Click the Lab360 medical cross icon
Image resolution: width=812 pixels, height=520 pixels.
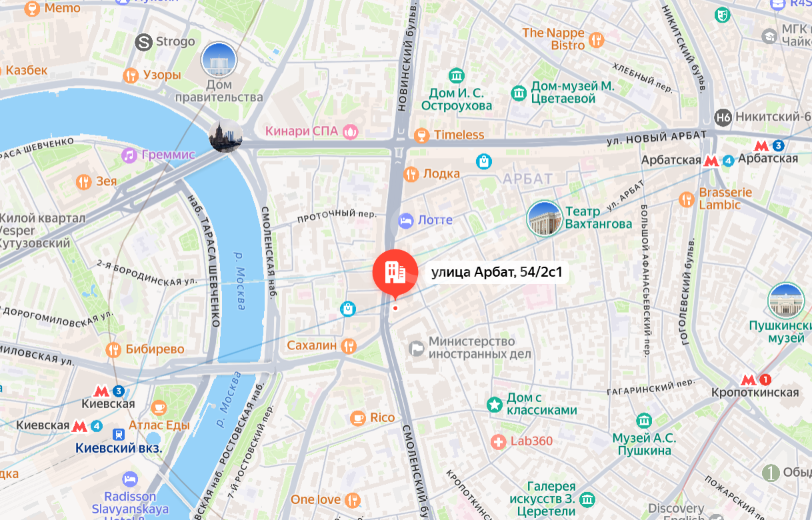coord(498,441)
